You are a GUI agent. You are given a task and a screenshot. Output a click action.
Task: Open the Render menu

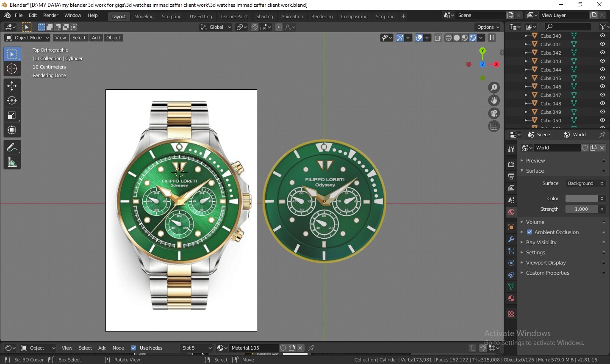50,15
